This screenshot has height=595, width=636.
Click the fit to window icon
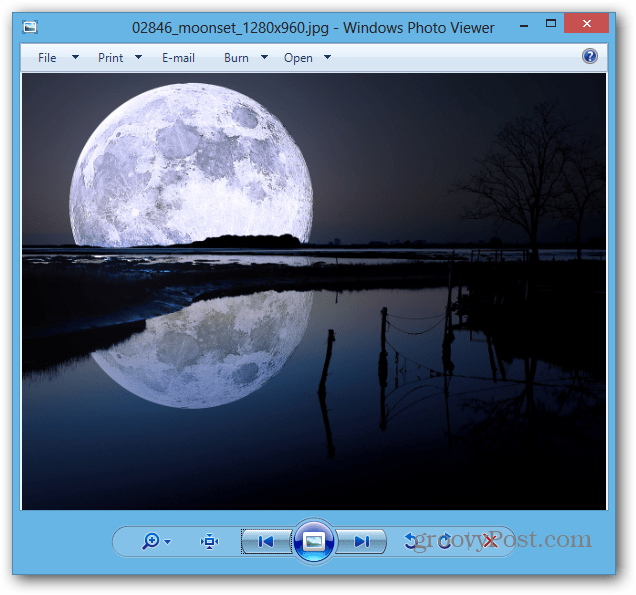point(209,541)
